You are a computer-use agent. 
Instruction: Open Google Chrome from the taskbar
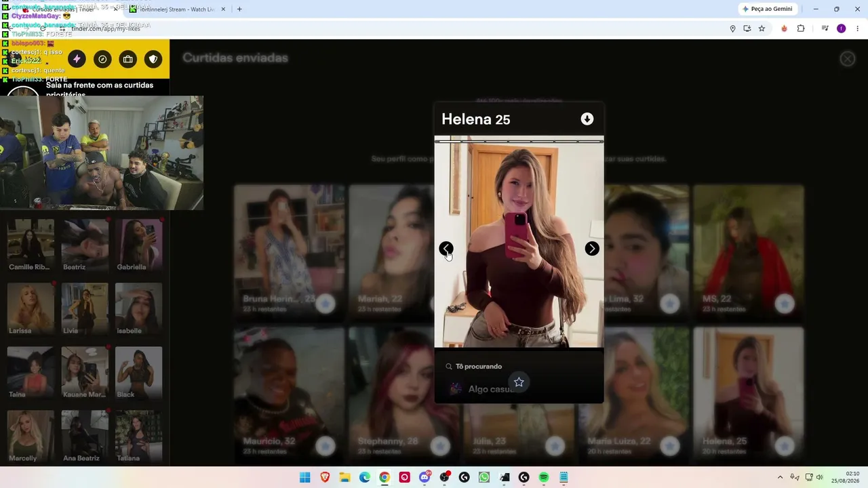(384, 478)
